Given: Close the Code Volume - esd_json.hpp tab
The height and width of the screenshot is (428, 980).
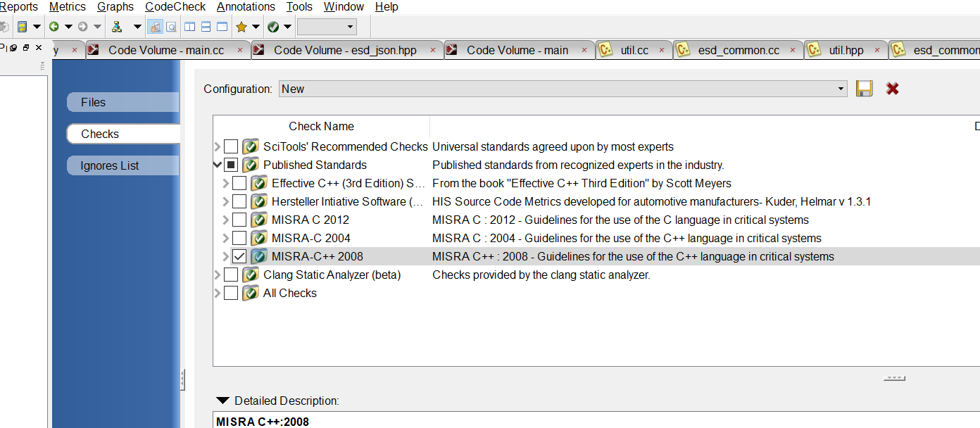Looking at the screenshot, I should pyautogui.click(x=433, y=50).
